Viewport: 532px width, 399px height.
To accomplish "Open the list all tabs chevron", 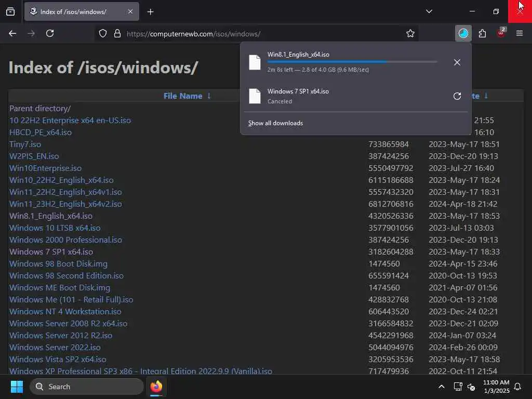I will 429,11.
